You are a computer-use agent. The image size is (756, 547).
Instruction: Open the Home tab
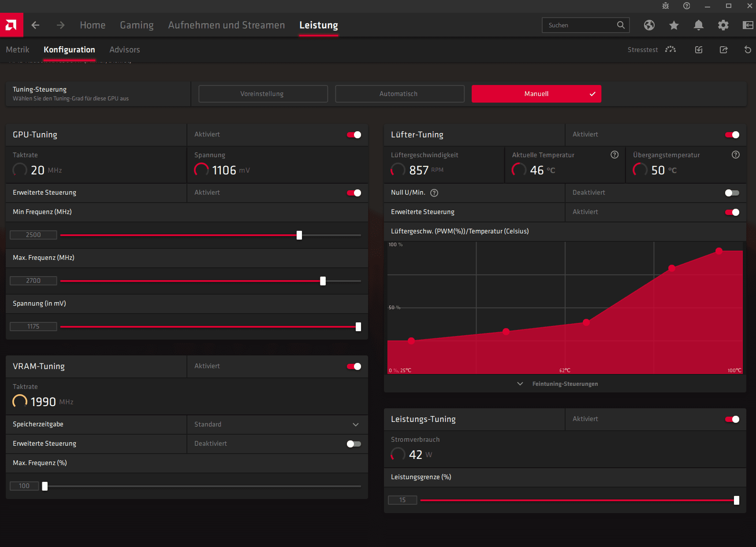[93, 25]
